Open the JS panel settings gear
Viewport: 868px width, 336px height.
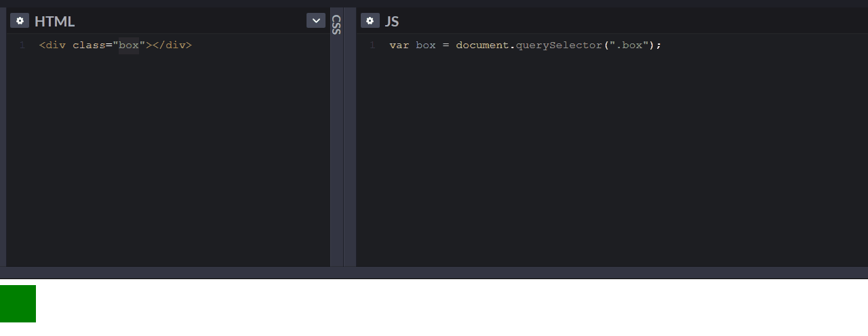[370, 20]
